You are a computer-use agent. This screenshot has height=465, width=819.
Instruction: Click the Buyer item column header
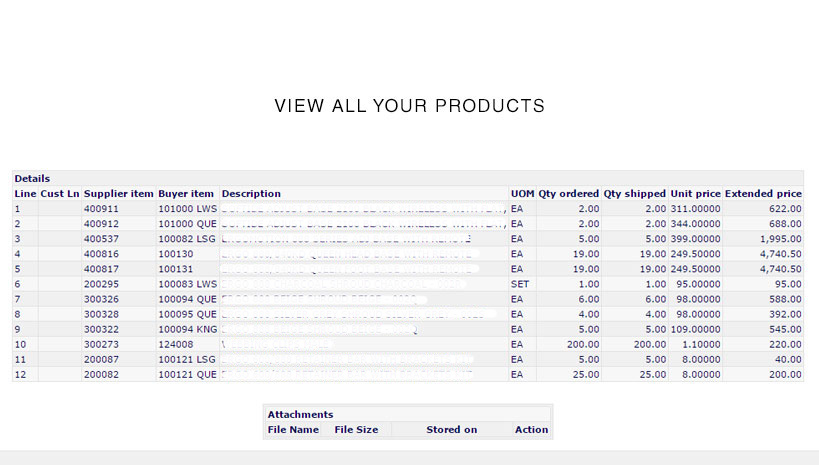click(186, 193)
